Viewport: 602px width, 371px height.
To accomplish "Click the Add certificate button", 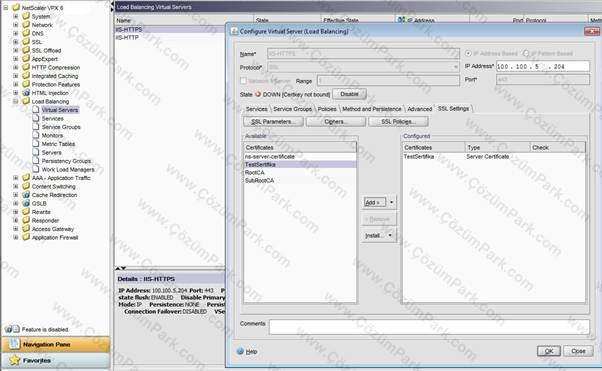I will point(374,202).
